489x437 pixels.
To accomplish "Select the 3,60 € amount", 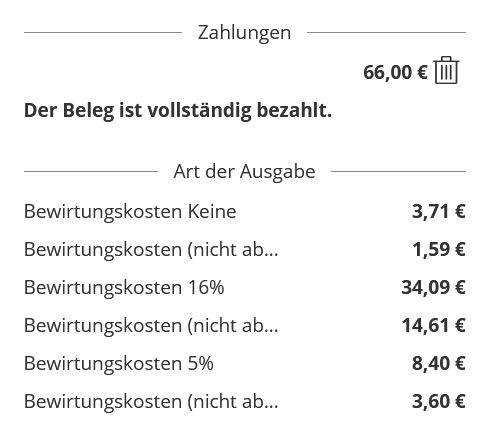I will pos(439,401).
